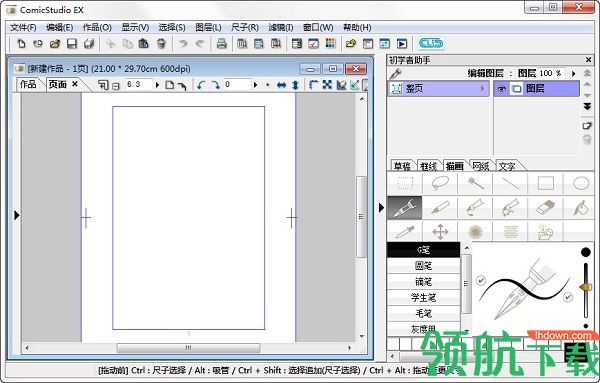Click the layer opacity field showing 100 %
600x383 pixels.
[x=551, y=73]
